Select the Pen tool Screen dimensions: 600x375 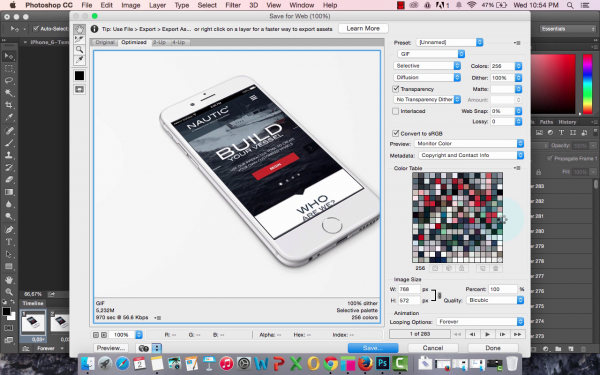coord(9,230)
